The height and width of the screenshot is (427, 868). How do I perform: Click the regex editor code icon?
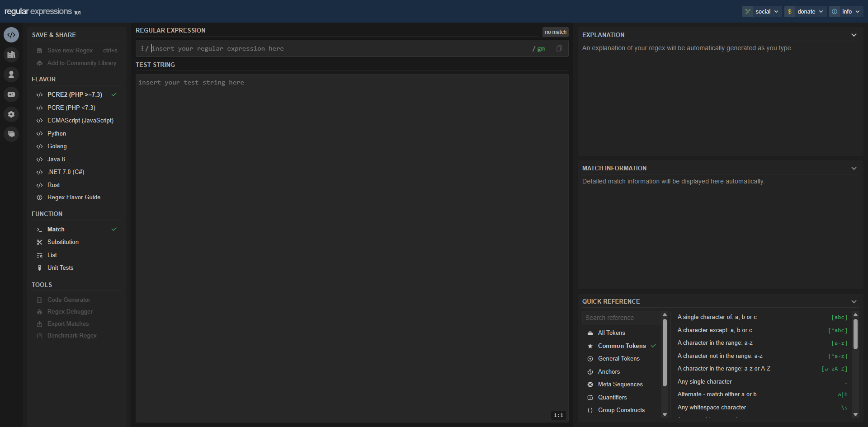coord(11,35)
